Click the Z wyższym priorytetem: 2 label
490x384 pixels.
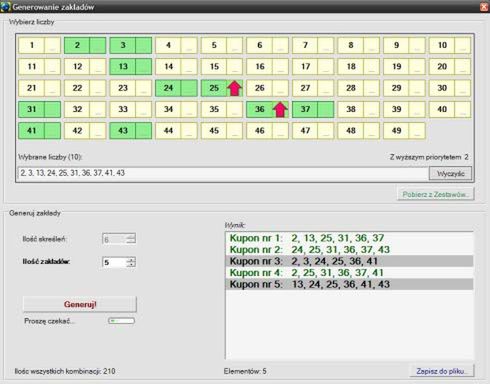click(x=429, y=157)
